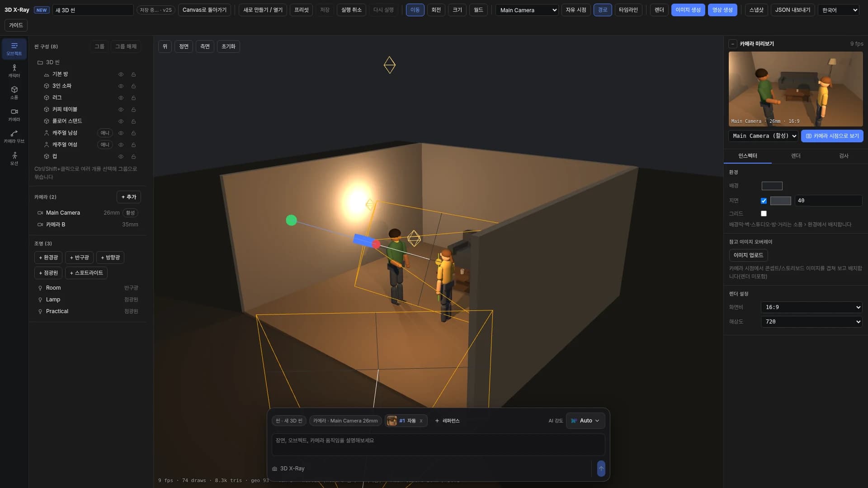Switch to the 검사 tab
The width and height of the screenshot is (868, 488).
pos(844,156)
